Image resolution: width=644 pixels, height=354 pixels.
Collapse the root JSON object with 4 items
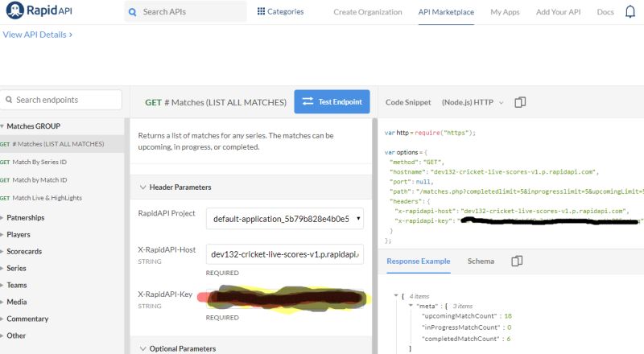click(396, 296)
